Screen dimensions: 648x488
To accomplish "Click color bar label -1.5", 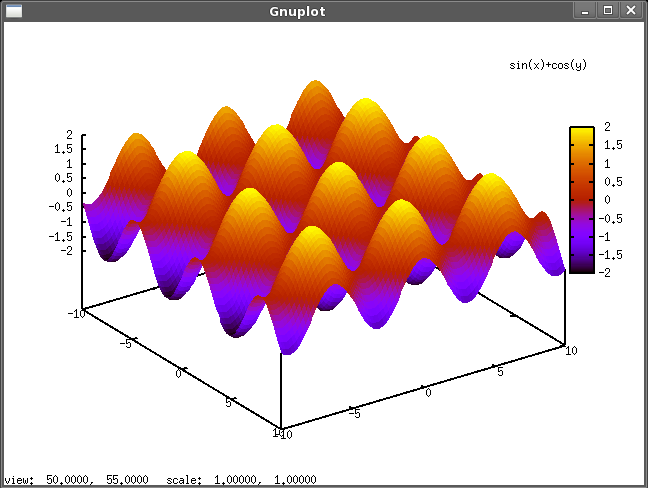I will tap(610, 255).
